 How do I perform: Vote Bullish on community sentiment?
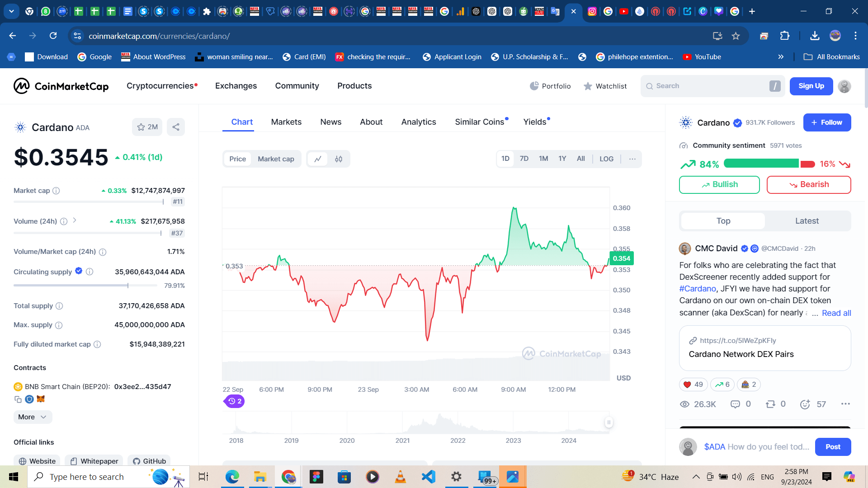(719, 184)
